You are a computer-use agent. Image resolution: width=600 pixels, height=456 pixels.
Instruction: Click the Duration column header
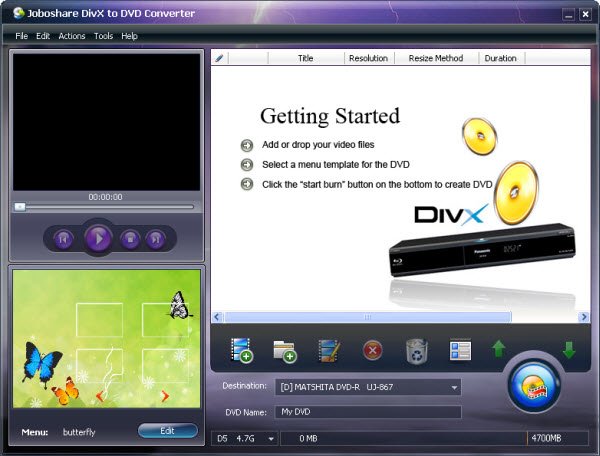501,58
